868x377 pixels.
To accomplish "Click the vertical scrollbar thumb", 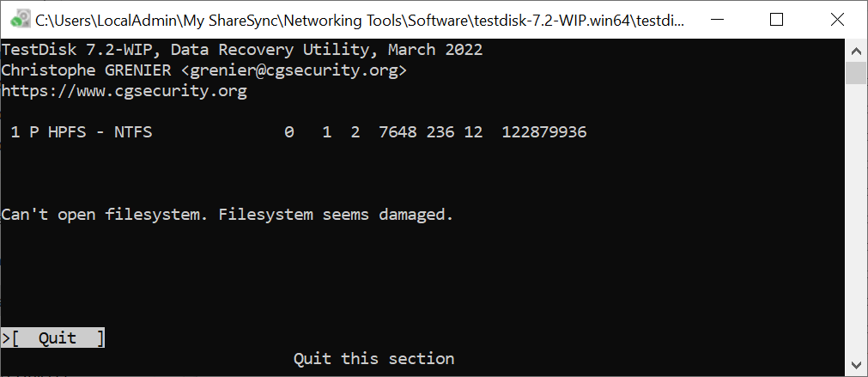I will (856, 73).
